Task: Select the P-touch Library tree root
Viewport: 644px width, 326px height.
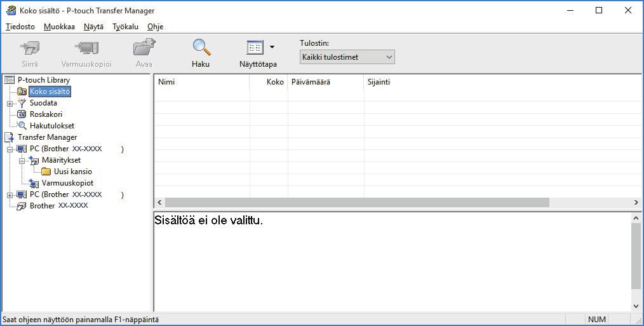Action: pos(44,80)
